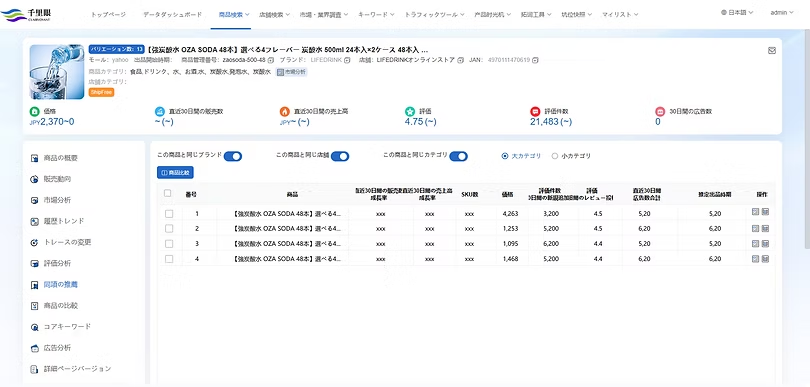Copy the JAN code 4970111470619 via icon

click(x=535, y=60)
